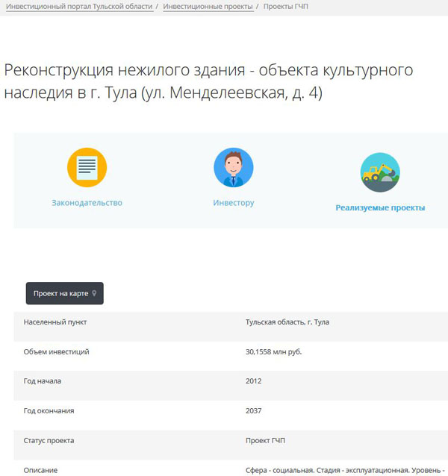The image size is (448, 476).
Task: Open the Законодательство text link
Action: 87,203
